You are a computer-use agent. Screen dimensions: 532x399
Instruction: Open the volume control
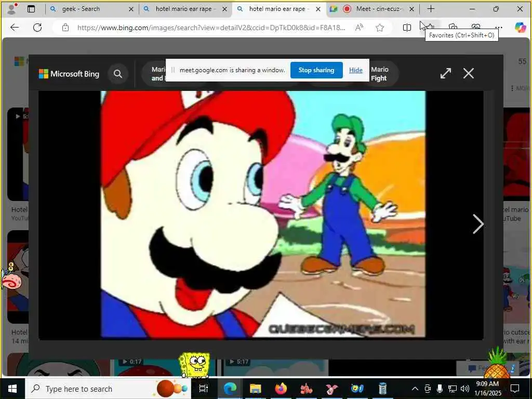[464, 389]
